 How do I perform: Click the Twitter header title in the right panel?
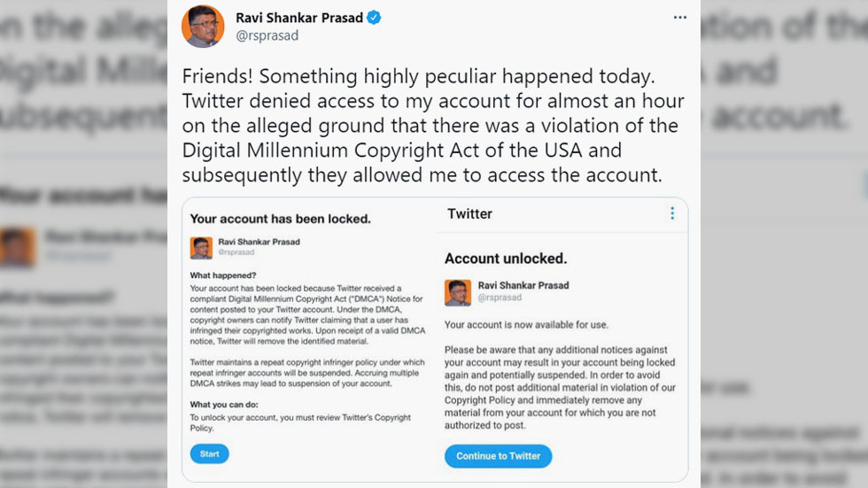coord(469,214)
